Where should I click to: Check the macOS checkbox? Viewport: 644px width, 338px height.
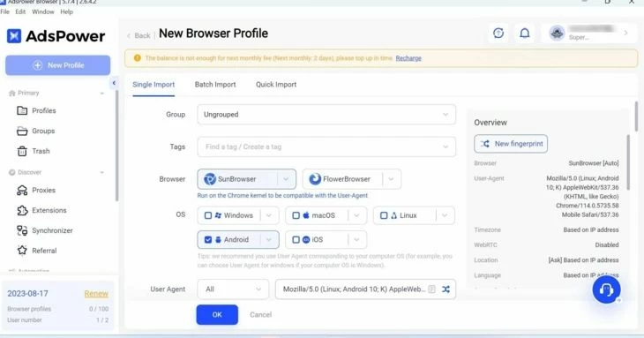point(296,215)
